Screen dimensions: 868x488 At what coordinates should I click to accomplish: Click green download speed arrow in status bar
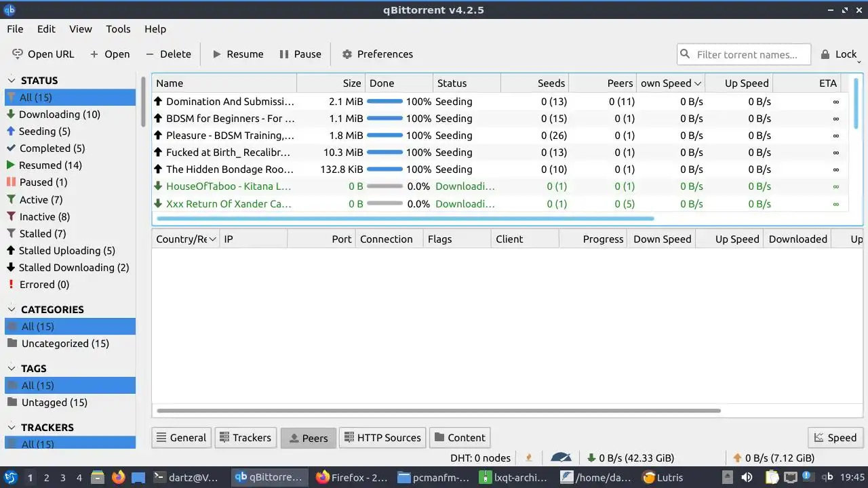click(x=591, y=458)
